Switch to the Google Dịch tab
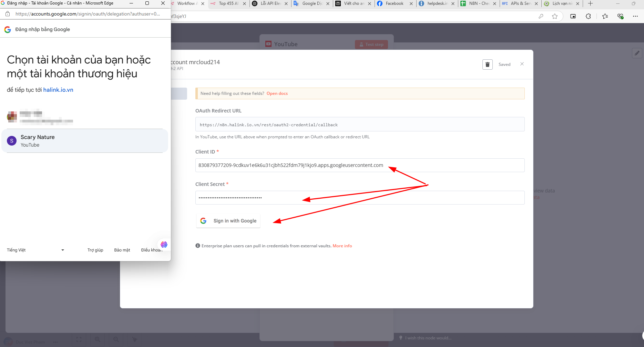This screenshot has height=347, width=644. 313,3
